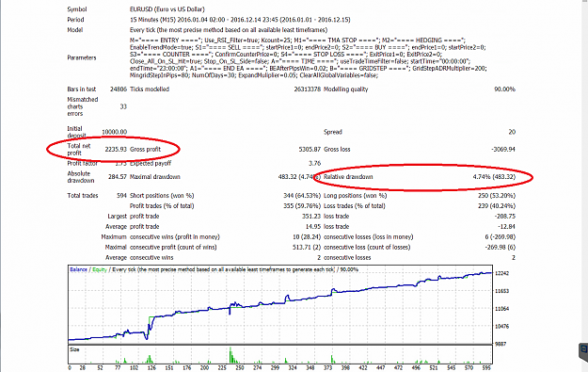Click the Model row label
Screen dimensions: 588x372
coord(75,29)
